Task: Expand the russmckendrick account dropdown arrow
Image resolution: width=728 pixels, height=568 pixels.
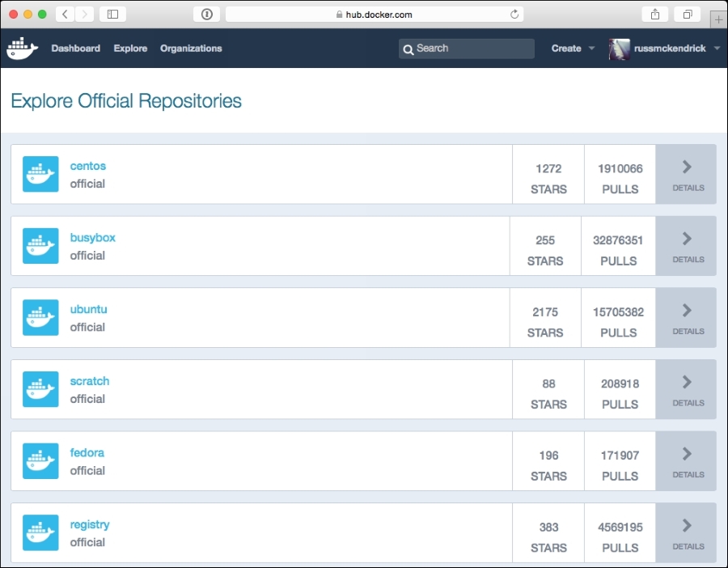Action: click(717, 49)
